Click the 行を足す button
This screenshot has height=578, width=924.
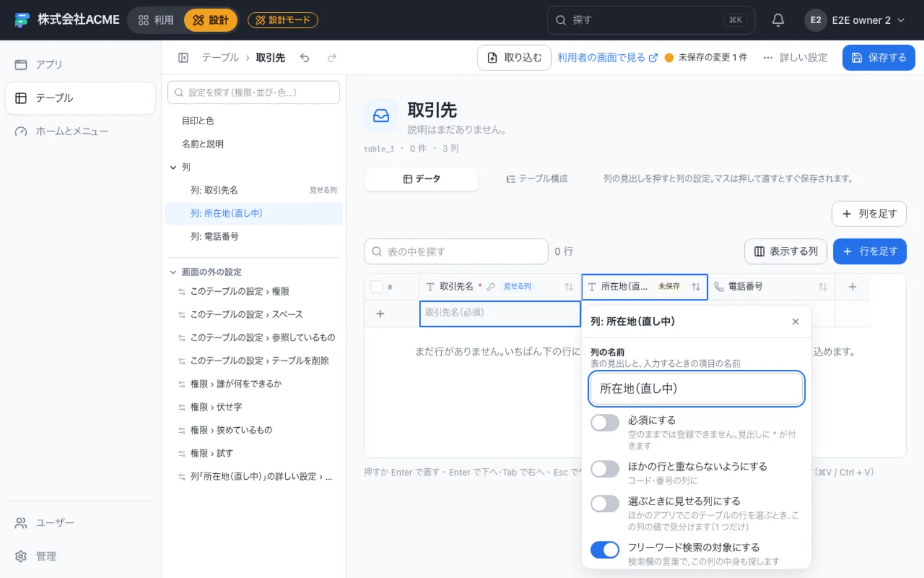tap(870, 251)
